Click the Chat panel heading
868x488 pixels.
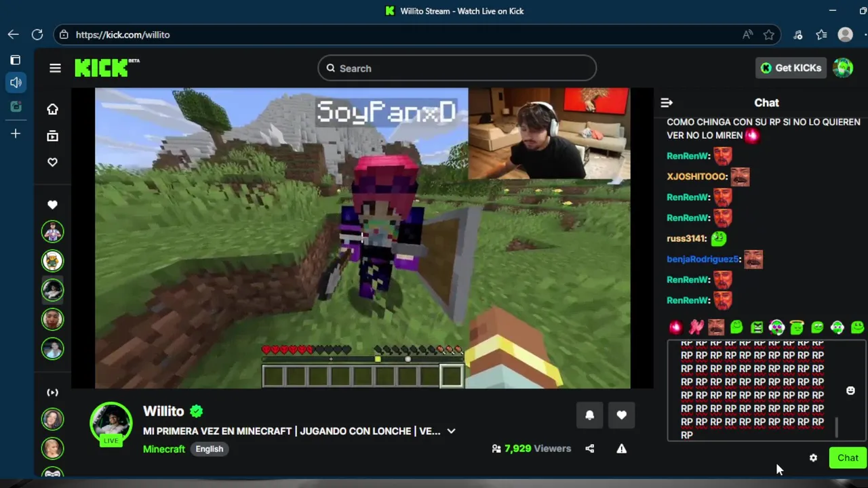[x=766, y=102]
